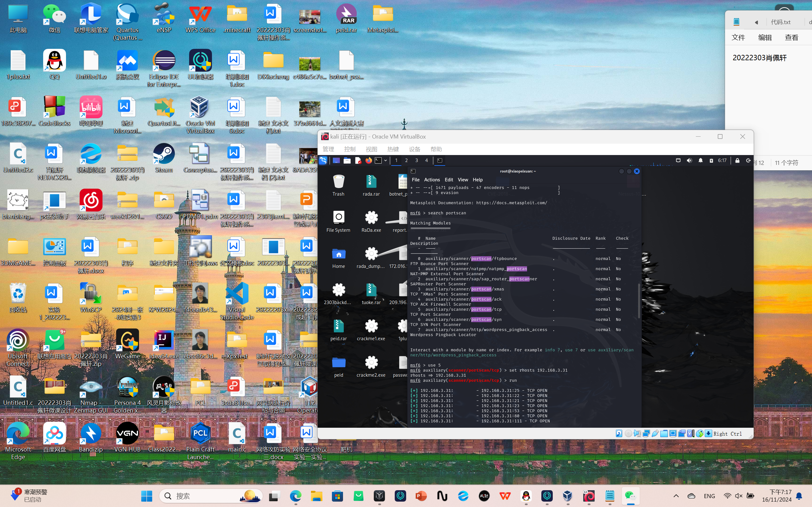Screen dimensions: 812x507
Task: Select the 代码.txt tab in Notepad
Action: [781, 22]
